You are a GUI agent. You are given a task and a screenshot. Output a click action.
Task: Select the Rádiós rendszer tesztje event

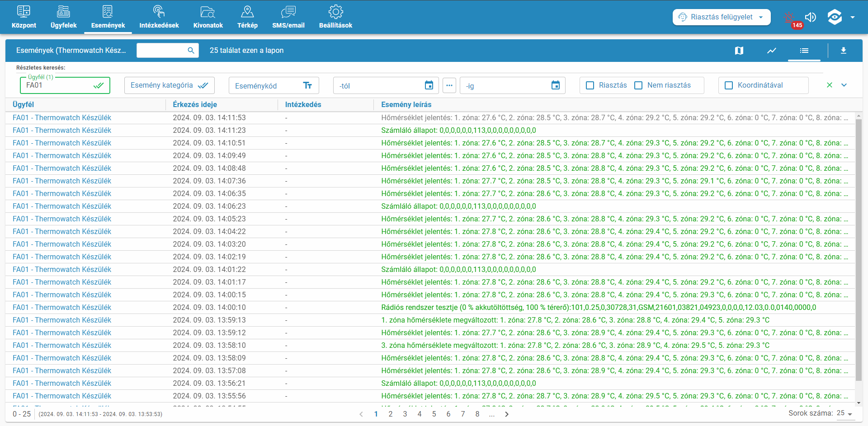tap(599, 307)
